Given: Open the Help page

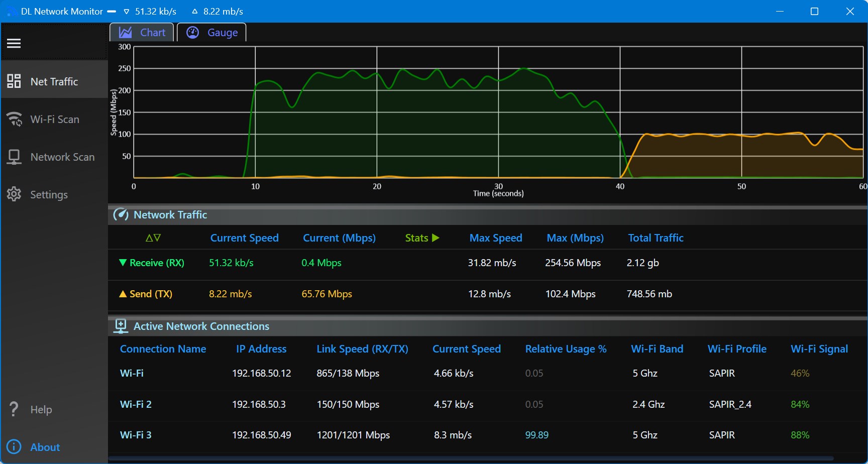Looking at the screenshot, I should point(54,409).
